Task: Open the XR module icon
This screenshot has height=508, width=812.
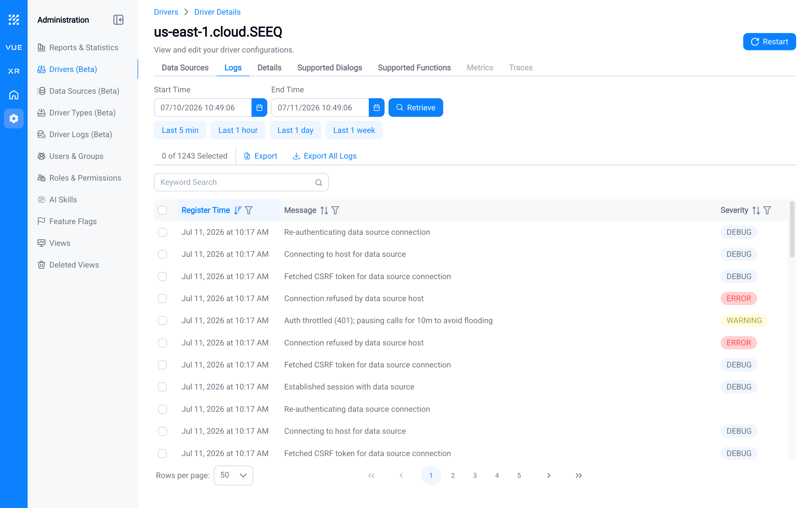Action: pos(14,71)
